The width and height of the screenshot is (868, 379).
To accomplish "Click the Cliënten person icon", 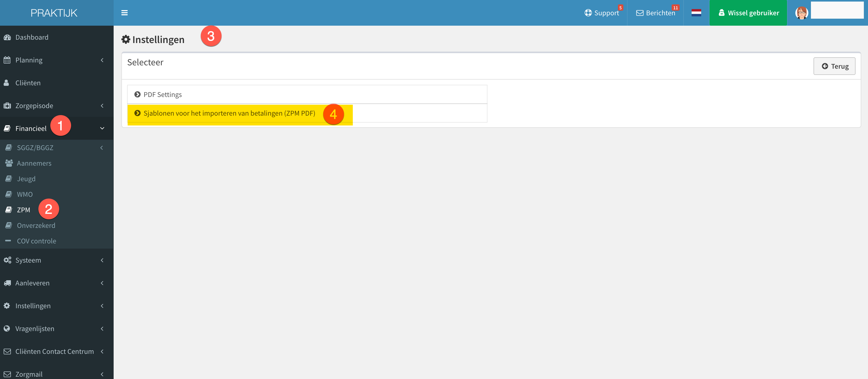I will tap(6, 83).
